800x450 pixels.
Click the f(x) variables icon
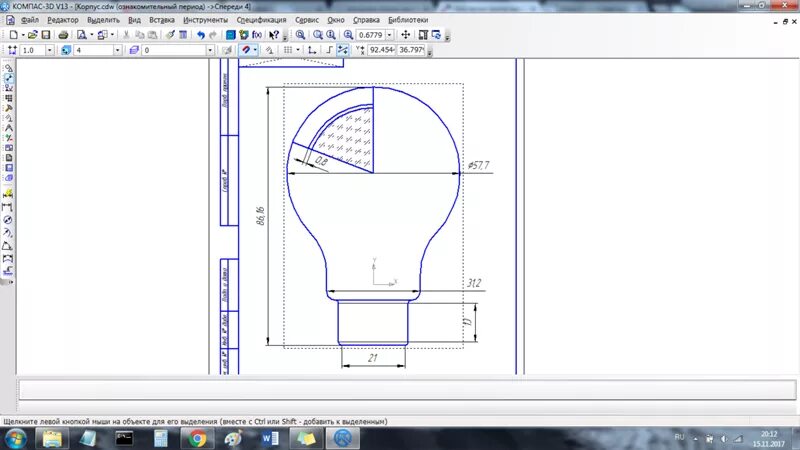[257, 35]
